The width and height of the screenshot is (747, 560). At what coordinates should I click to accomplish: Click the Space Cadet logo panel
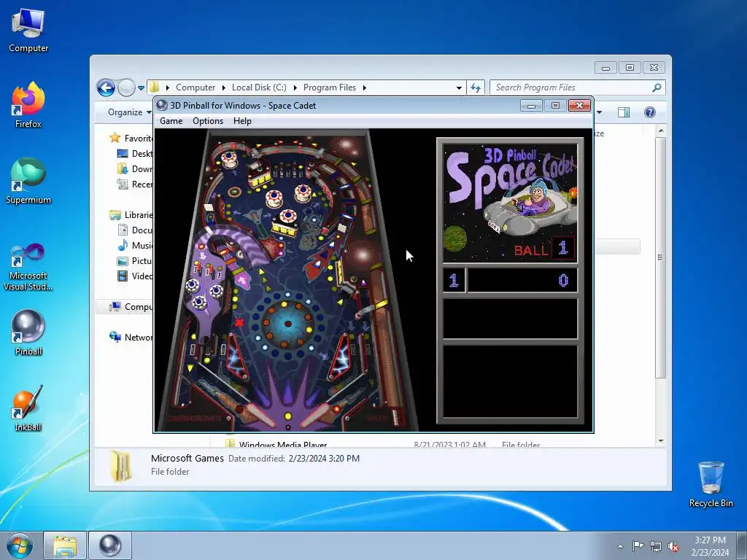pos(510,203)
